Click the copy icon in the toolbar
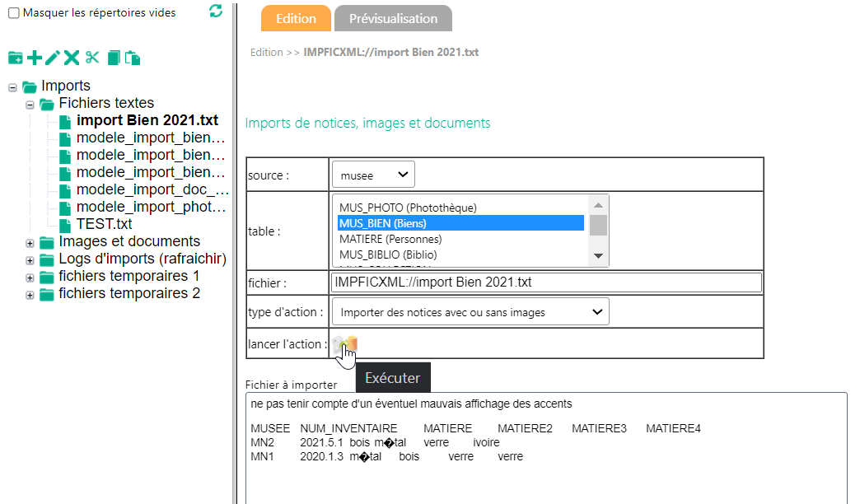 114,58
